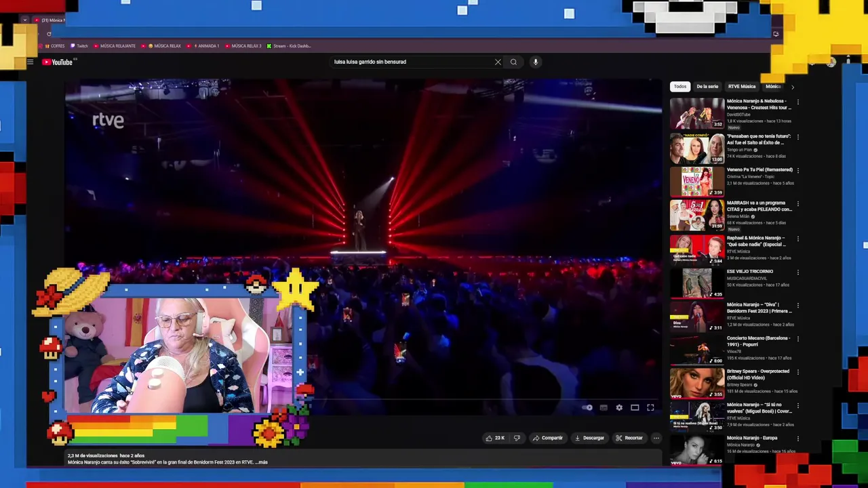Open the Twitch bookmark
Viewport: 868px width, 488px height.
[x=79, y=46]
